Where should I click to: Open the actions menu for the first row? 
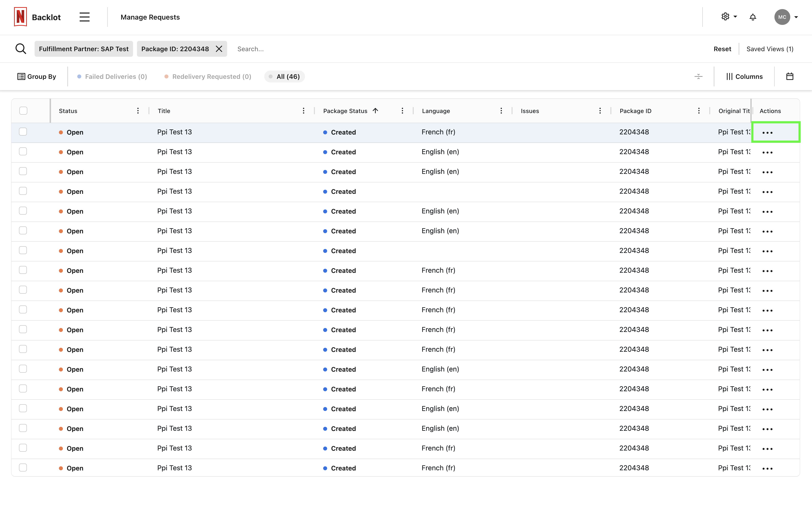point(767,132)
